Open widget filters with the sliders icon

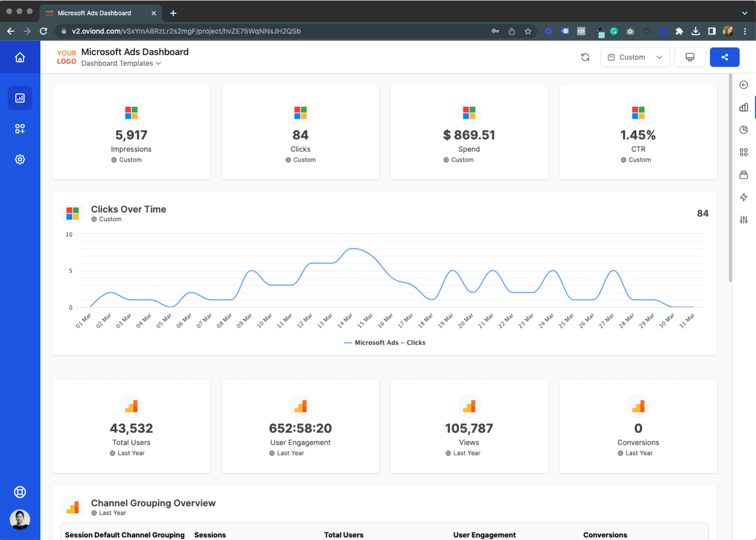tap(744, 220)
